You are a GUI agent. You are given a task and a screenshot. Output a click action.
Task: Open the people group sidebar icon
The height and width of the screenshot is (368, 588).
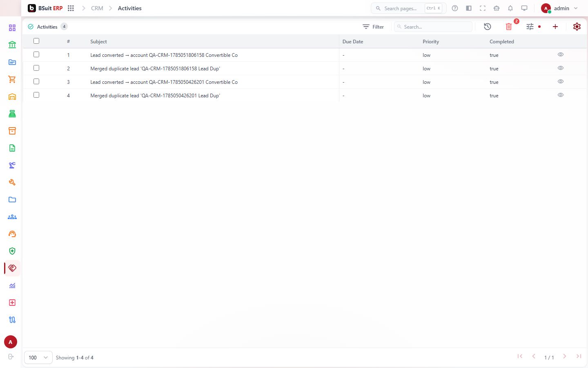tap(12, 217)
